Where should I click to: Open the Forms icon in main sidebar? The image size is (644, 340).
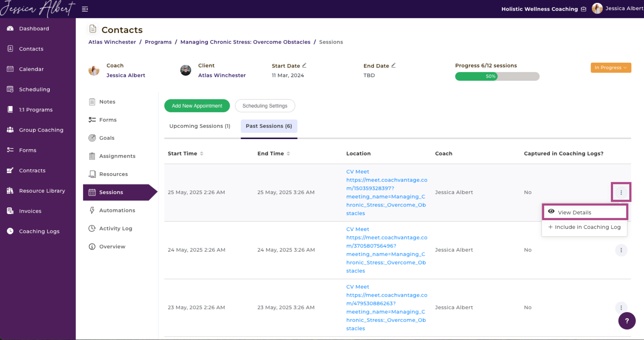[10, 150]
